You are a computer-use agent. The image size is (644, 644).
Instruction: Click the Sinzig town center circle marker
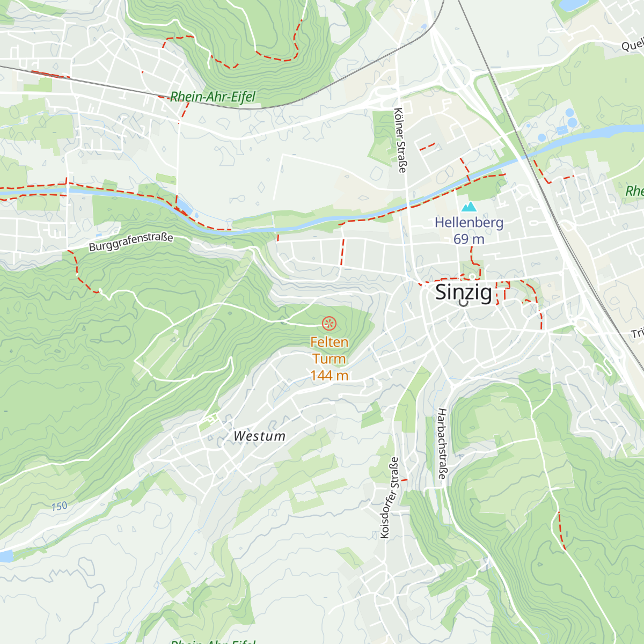[464, 303]
